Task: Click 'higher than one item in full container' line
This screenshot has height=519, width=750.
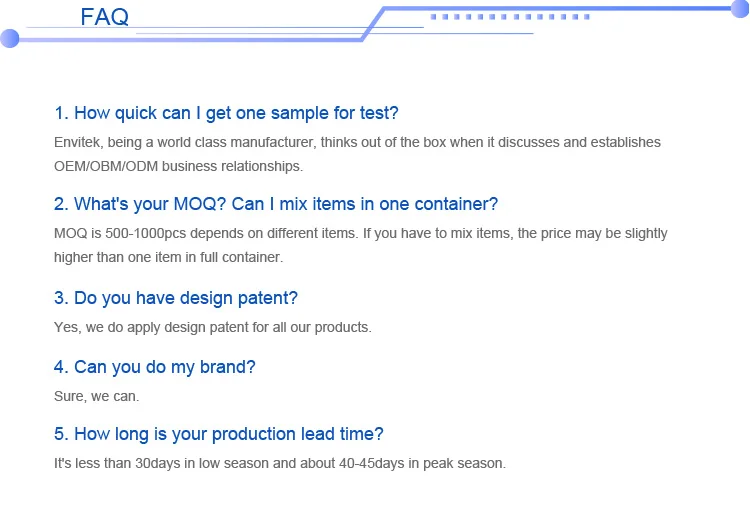Action: click(168, 257)
